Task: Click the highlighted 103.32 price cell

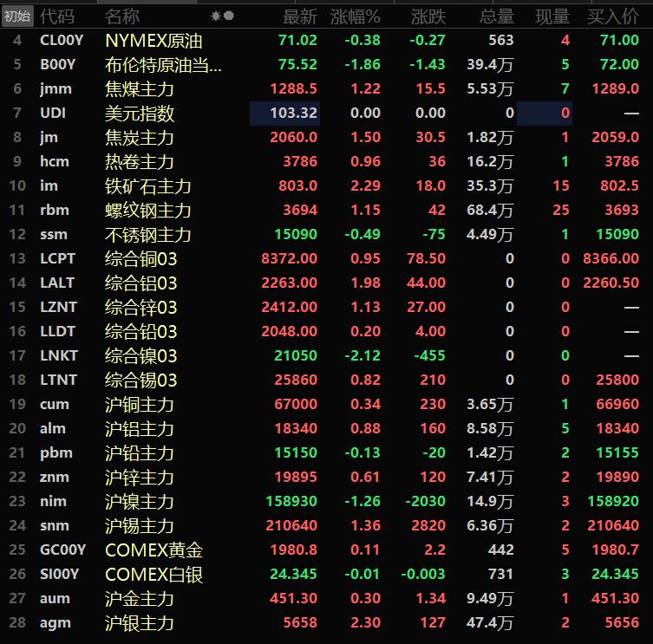Action: point(284,113)
